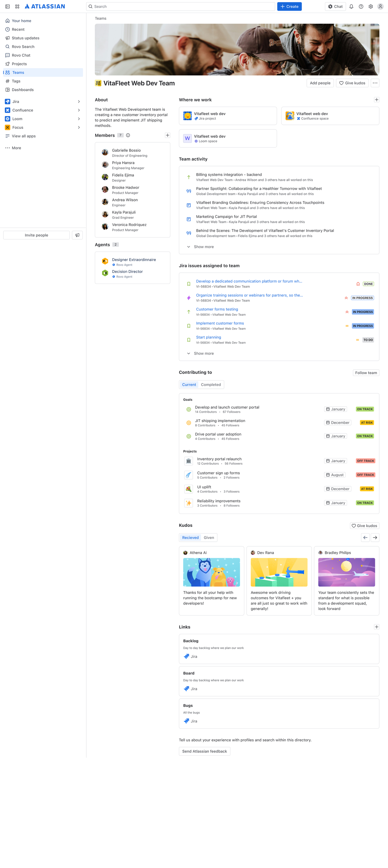Viewport: 388px width, 868px height.
Task: Go to previous kudos with left arrow
Action: click(x=365, y=537)
